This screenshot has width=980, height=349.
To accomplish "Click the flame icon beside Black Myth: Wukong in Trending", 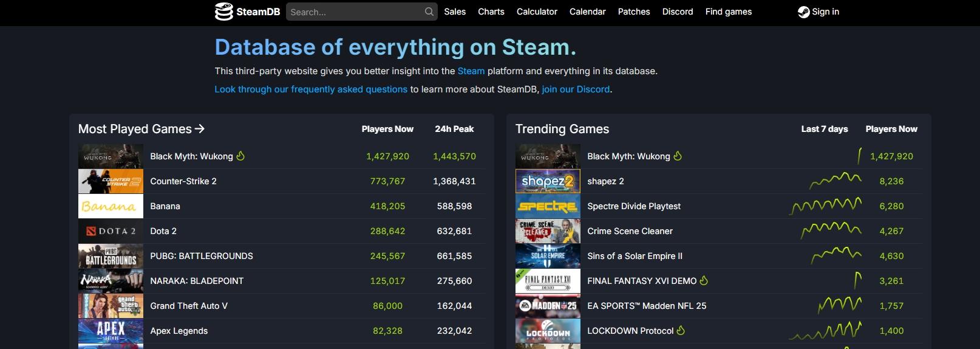I will [678, 156].
